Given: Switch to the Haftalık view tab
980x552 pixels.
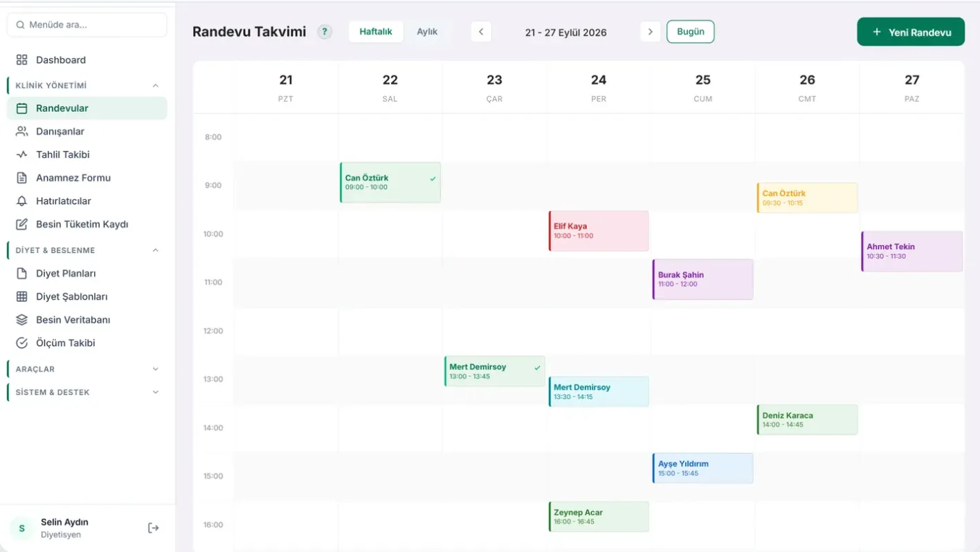Looking at the screenshot, I should point(376,32).
